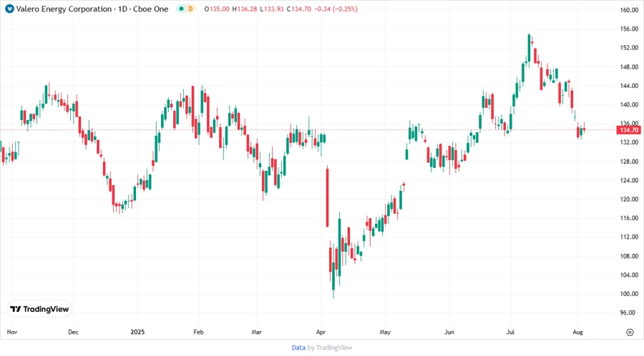Click the green market status dot
The height and width of the screenshot is (356, 644).
coord(181,9)
